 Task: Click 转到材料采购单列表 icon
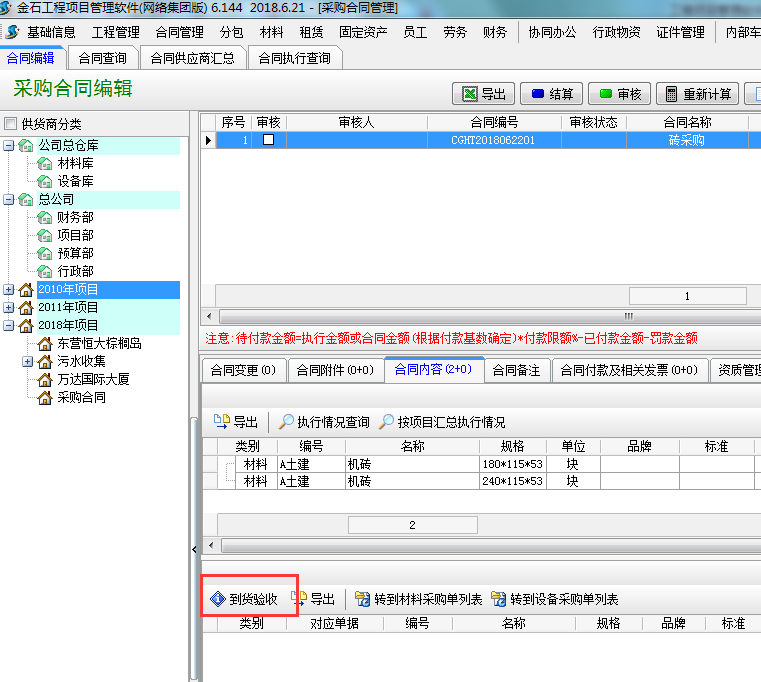(362, 600)
